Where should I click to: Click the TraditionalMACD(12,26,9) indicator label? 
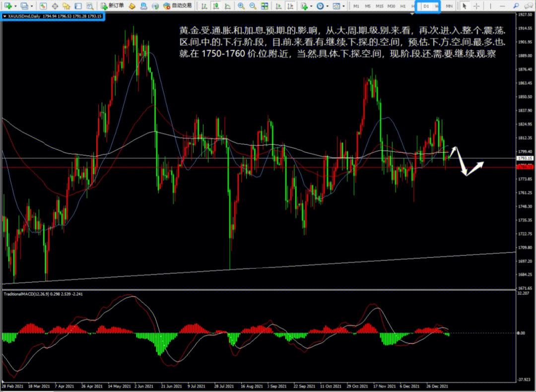43,294
